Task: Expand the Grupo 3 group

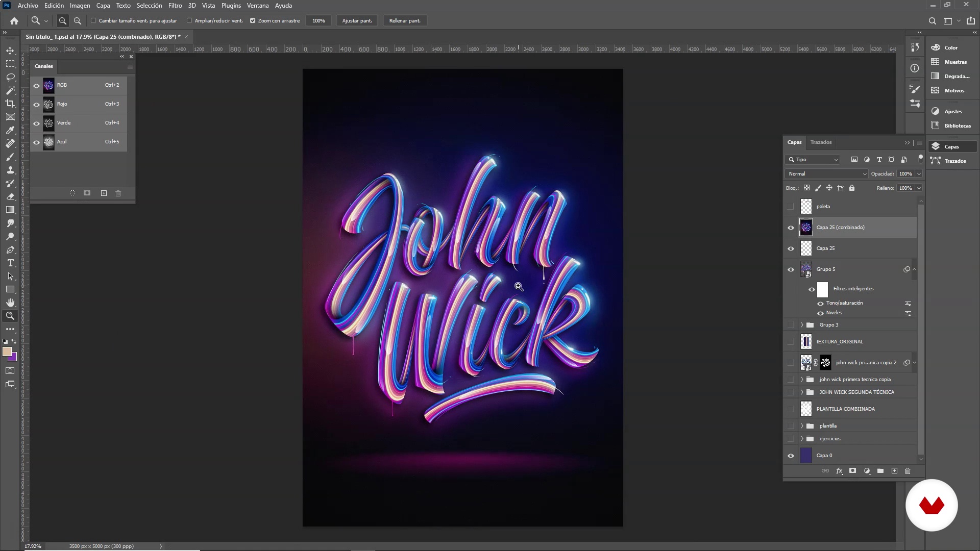Action: tap(802, 325)
